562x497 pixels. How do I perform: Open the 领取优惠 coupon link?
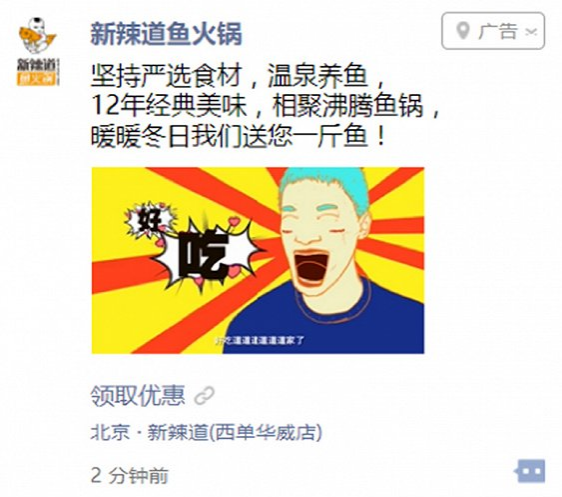(138, 396)
